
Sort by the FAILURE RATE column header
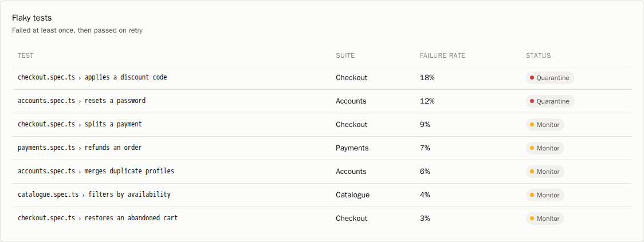click(x=442, y=55)
